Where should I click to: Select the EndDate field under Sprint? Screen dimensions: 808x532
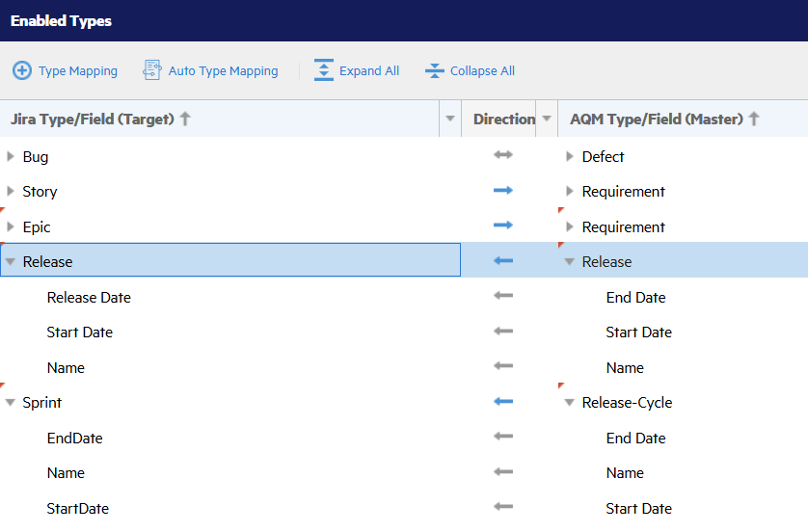pos(74,439)
